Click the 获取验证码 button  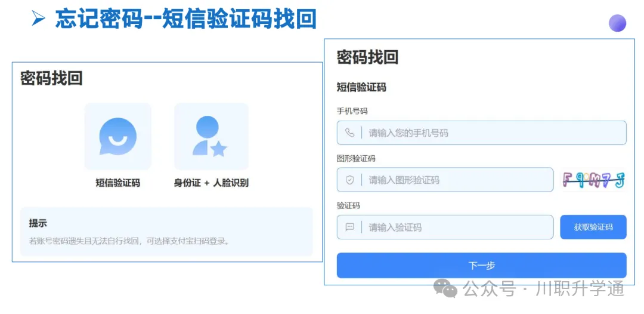pyautogui.click(x=593, y=227)
